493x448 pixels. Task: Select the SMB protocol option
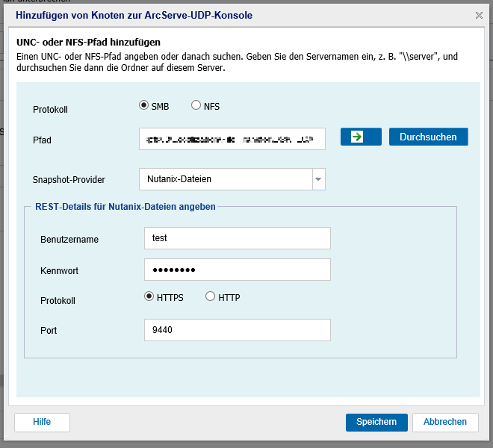143,105
